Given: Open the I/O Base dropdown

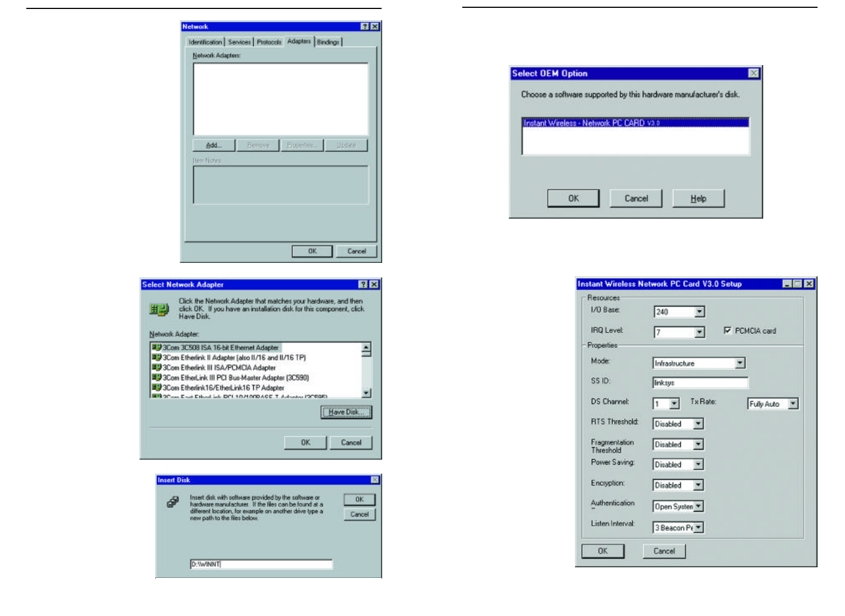Looking at the screenshot, I should [x=700, y=312].
